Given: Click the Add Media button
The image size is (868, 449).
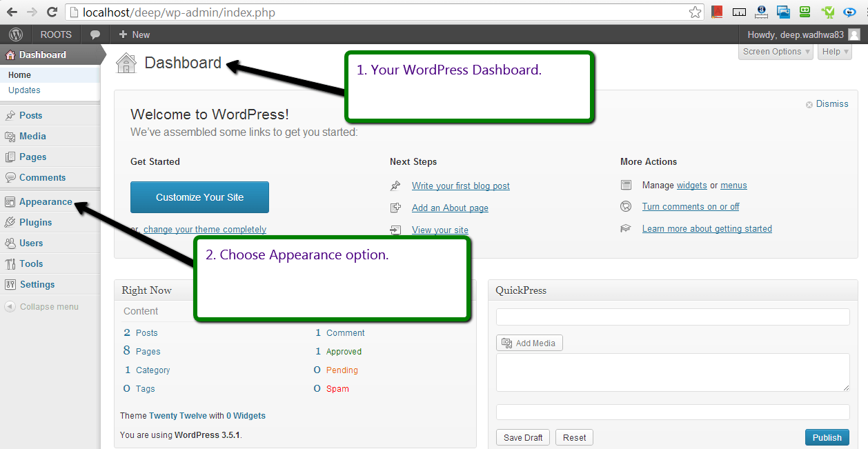Looking at the screenshot, I should 529,343.
